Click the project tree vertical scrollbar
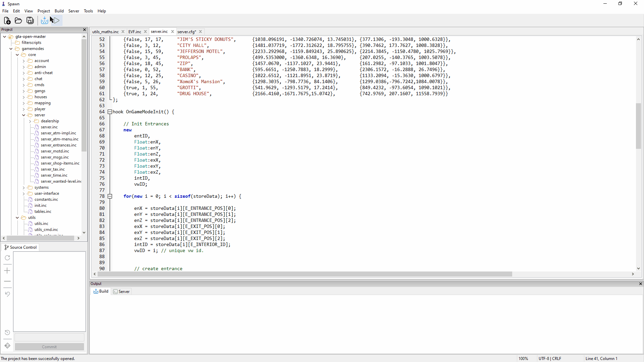The height and width of the screenshot is (362, 644). tap(84, 96)
